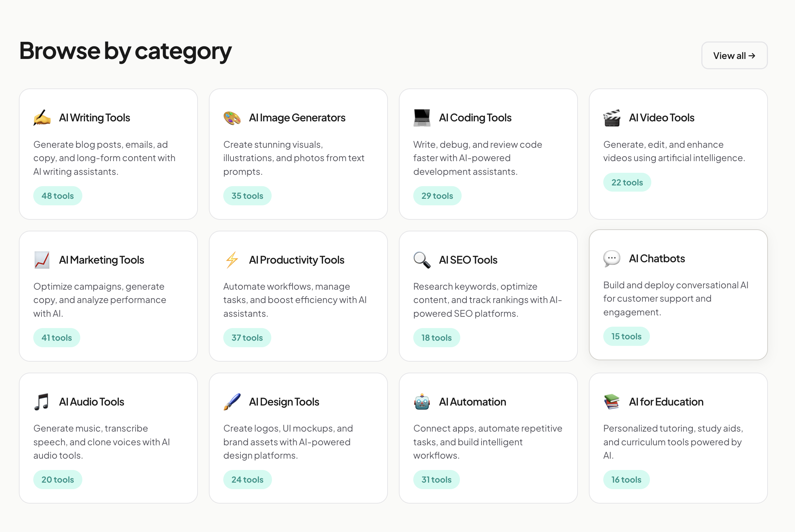Click the writing hand icon for AI Writing Tools
Screen dimensions: 795x532
coord(43,118)
